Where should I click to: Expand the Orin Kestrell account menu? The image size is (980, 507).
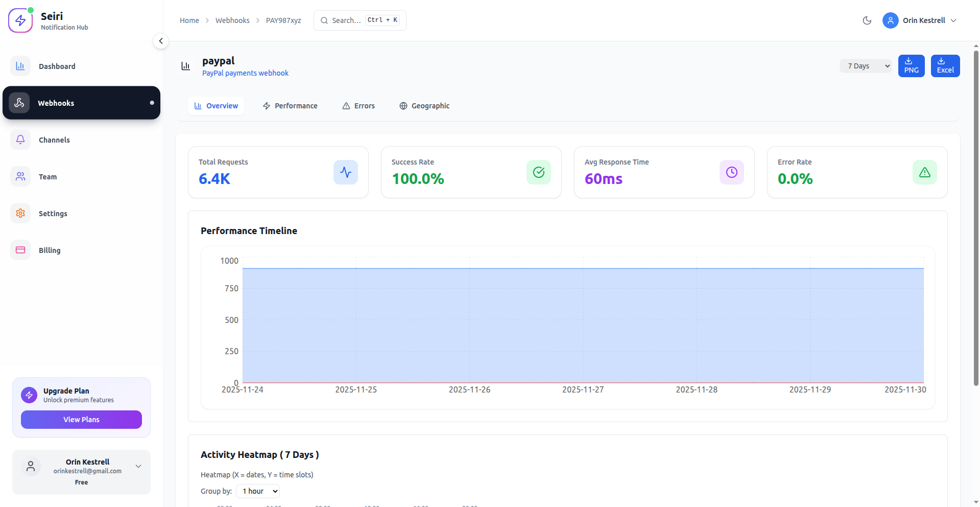click(920, 20)
